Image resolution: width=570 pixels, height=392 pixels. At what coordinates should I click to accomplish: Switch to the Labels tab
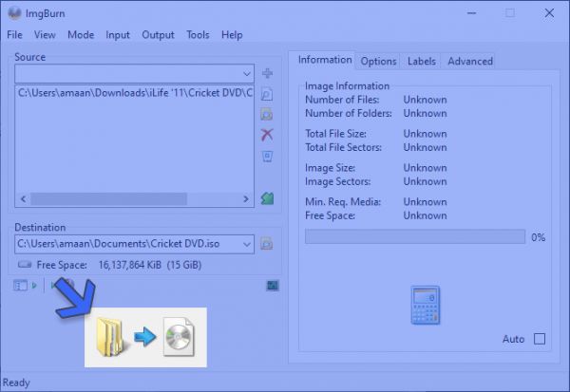[x=422, y=62]
